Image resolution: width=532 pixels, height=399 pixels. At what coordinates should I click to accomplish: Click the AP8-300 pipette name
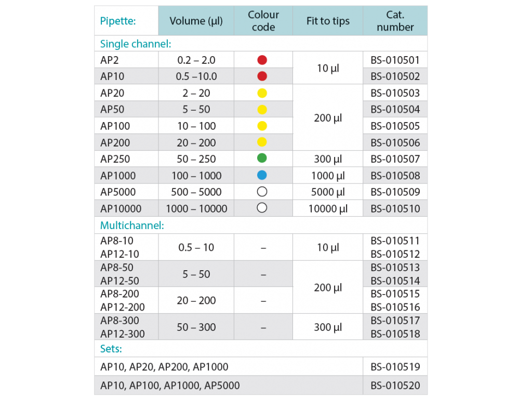117,321
